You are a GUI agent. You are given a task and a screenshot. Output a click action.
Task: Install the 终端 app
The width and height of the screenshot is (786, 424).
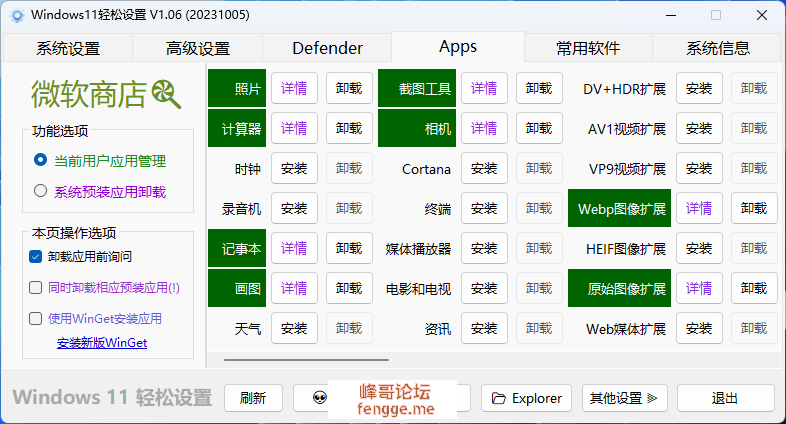click(x=484, y=208)
